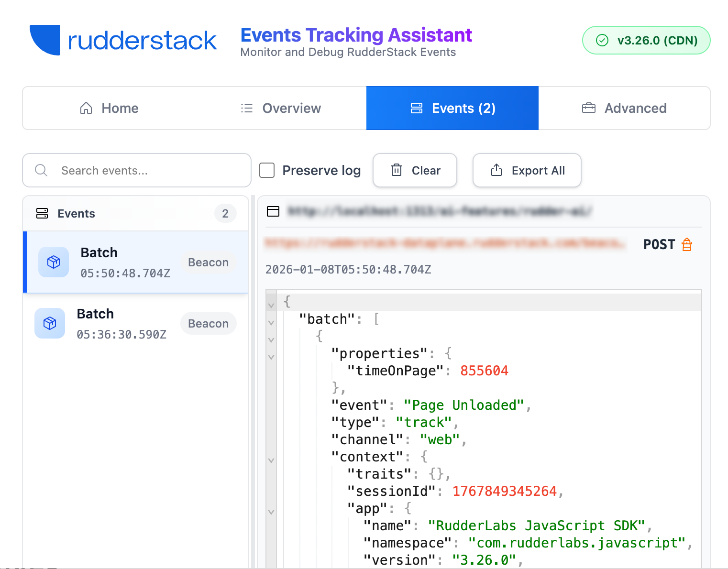Click the browser window icon beside page URL
This screenshot has height=569, width=728.
(273, 211)
